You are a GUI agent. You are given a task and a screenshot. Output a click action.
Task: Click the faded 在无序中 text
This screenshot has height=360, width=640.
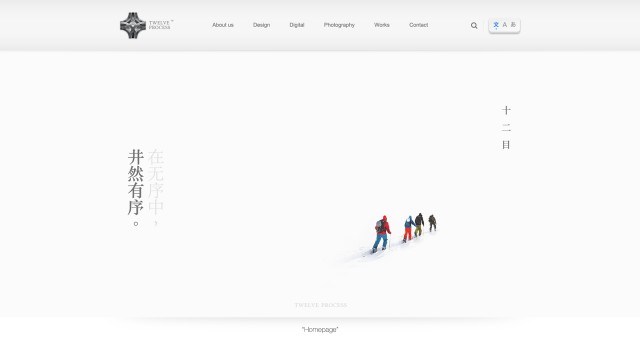click(156, 182)
